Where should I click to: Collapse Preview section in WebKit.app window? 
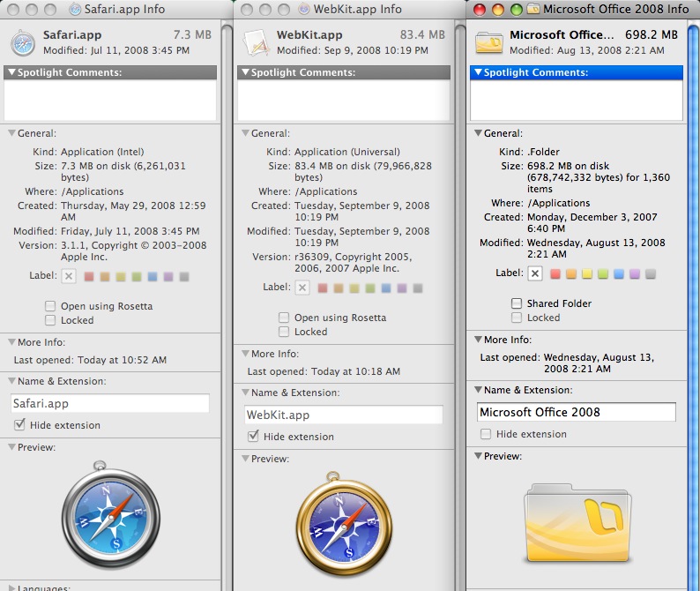246,459
